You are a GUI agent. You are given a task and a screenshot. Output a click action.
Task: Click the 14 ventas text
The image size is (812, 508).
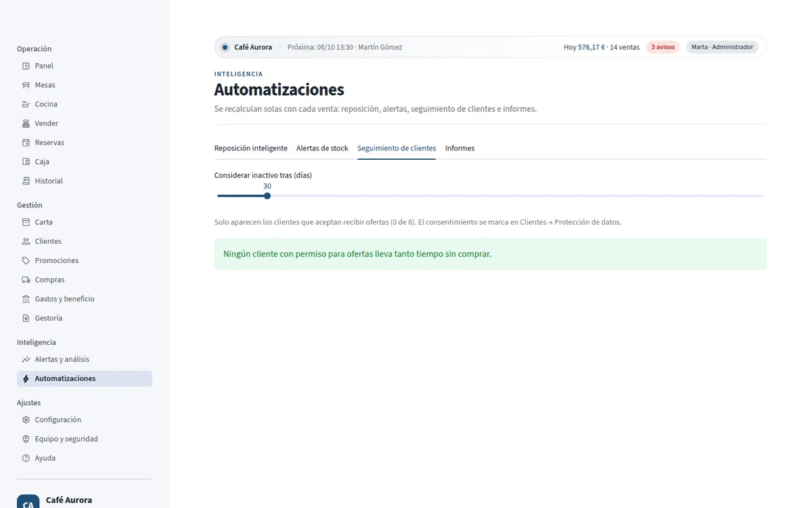tap(625, 47)
